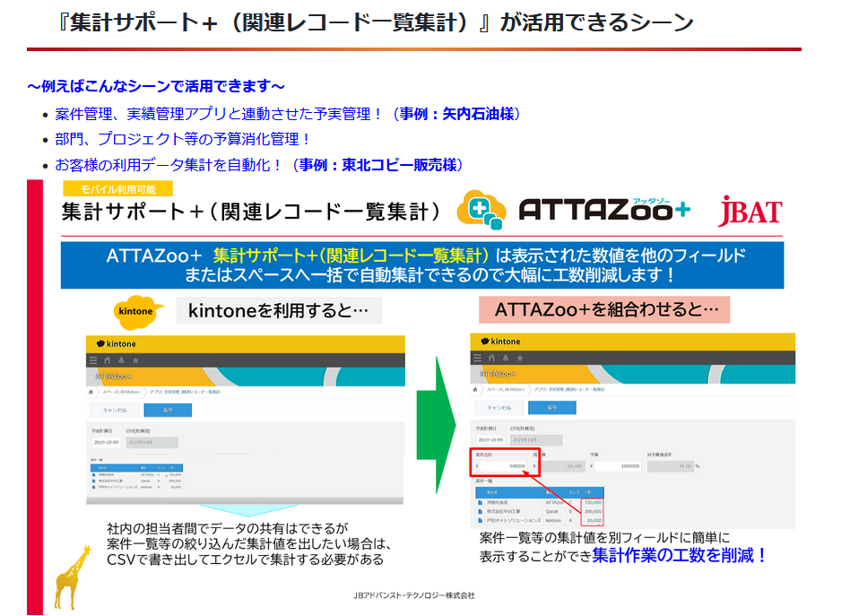
Task: Open the notification bell in the right kintone toolbar
Action: [x=506, y=358]
